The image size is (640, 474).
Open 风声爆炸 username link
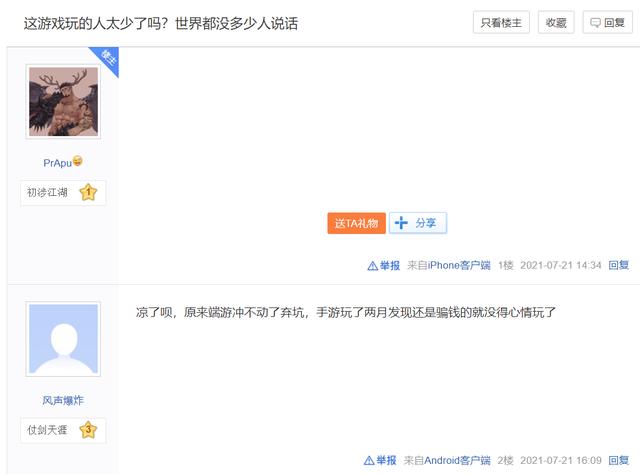coord(63,400)
